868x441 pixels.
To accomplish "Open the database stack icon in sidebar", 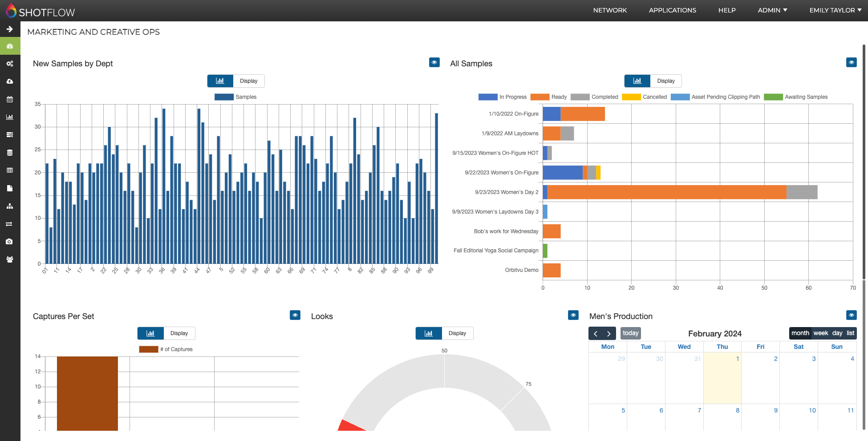I will (10, 153).
